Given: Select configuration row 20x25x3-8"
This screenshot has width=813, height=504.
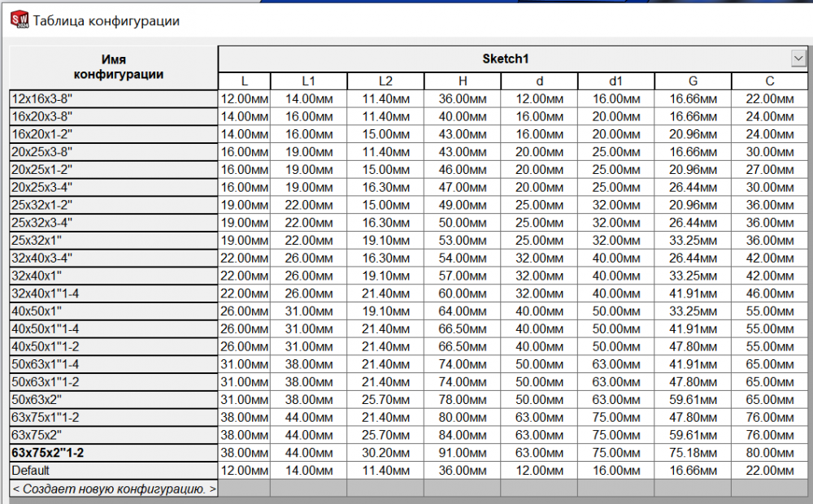Looking at the screenshot, I should point(114,152).
